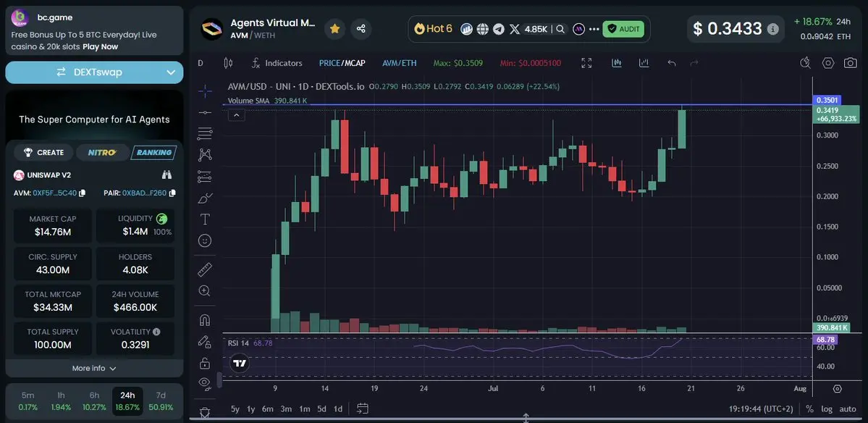Open the X (Twitter) profile icon
The image size is (868, 423).
[x=515, y=29]
